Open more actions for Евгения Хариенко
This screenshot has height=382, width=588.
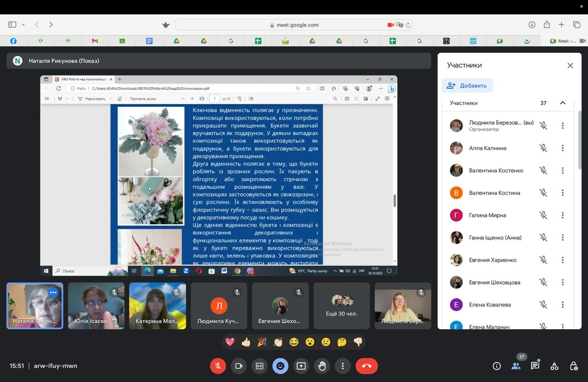562,260
